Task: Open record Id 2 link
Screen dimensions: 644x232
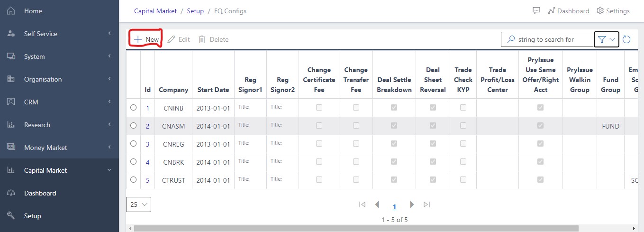Action: click(x=147, y=126)
